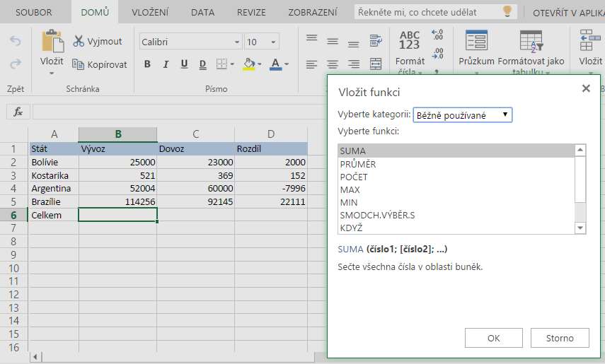Align text left
Screen dimensions: 605x364
click(312, 64)
